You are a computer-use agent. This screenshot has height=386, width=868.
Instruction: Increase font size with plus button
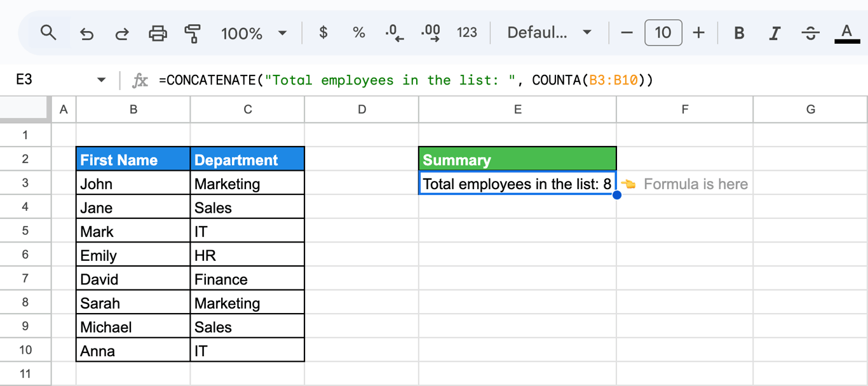tap(698, 32)
